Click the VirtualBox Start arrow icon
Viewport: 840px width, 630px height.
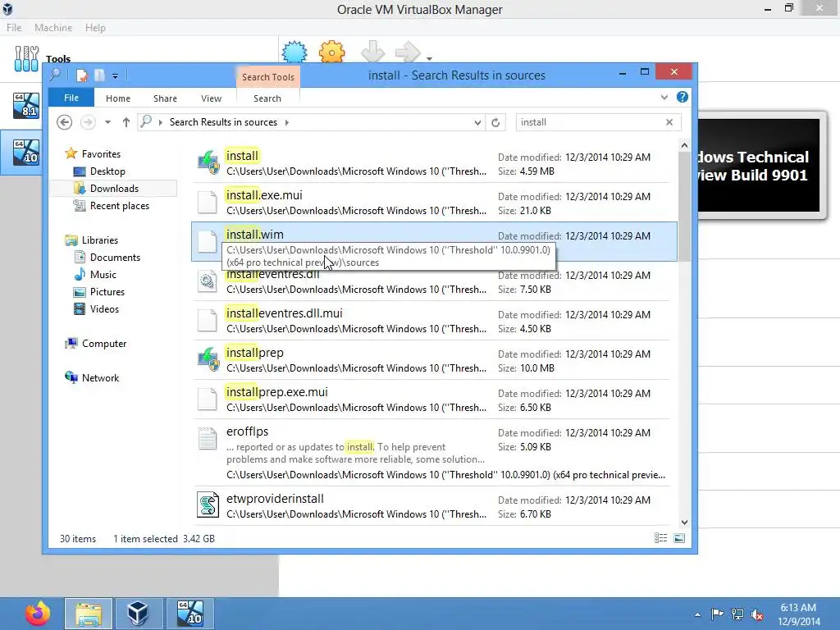click(409, 52)
